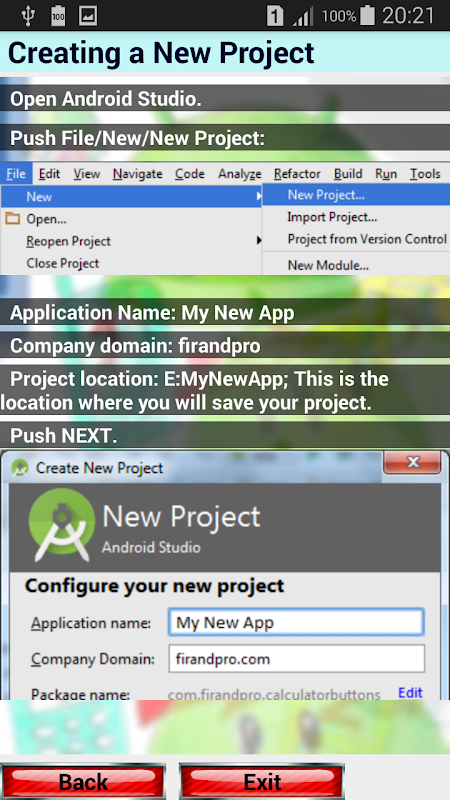Click the Application name text field

pyautogui.click(x=296, y=622)
